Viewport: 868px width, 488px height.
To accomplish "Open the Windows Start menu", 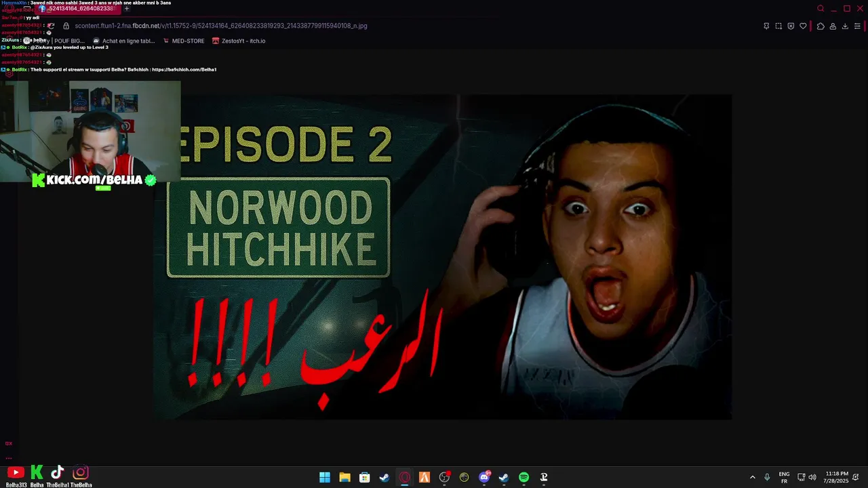I will click(325, 477).
